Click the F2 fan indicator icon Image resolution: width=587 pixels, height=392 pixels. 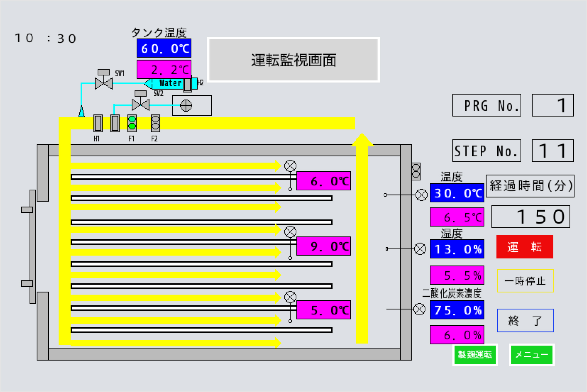tap(155, 123)
